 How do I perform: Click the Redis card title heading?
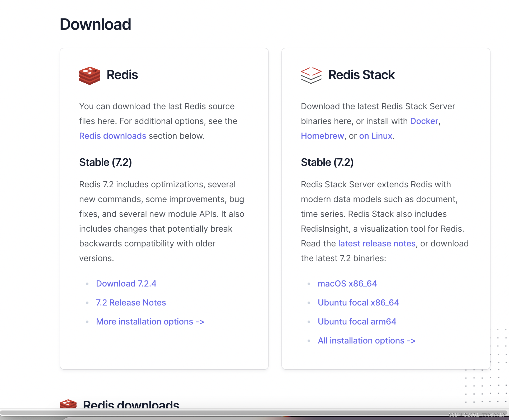point(122,75)
